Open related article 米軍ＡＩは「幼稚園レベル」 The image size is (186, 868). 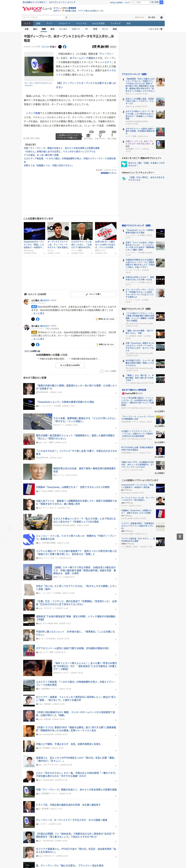tap(48, 165)
